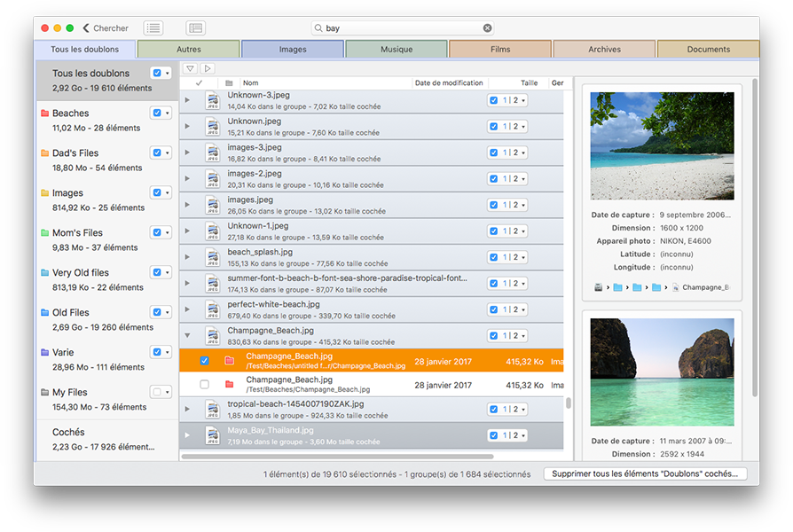
Task: Switch to the Images tab
Action: 293,49
